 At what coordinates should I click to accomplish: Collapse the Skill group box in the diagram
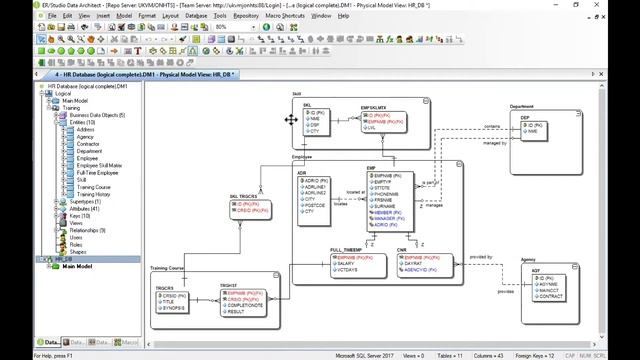tap(426, 101)
